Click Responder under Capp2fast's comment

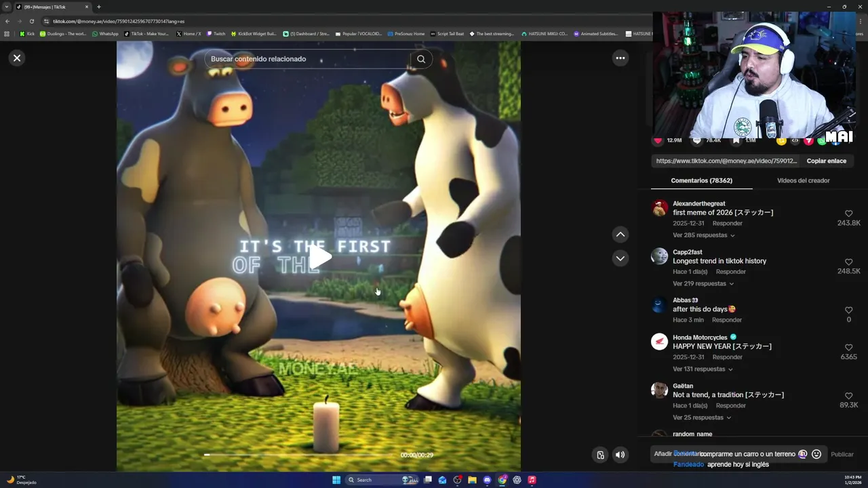click(x=731, y=272)
